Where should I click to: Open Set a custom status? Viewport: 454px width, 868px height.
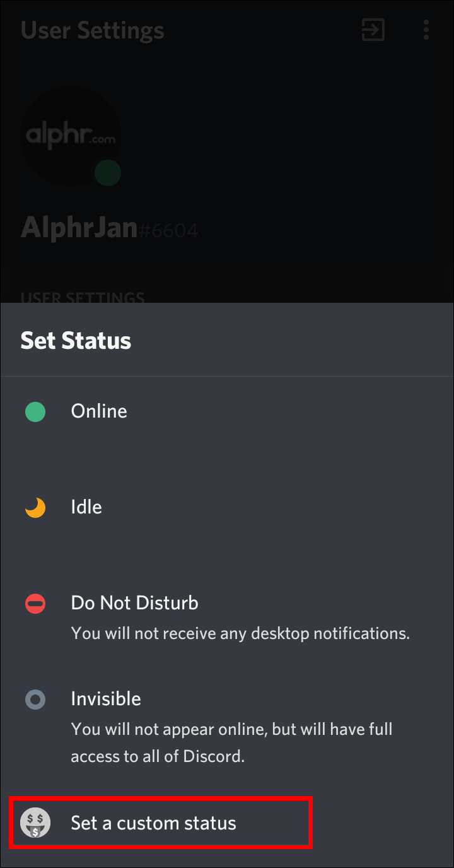click(x=153, y=823)
